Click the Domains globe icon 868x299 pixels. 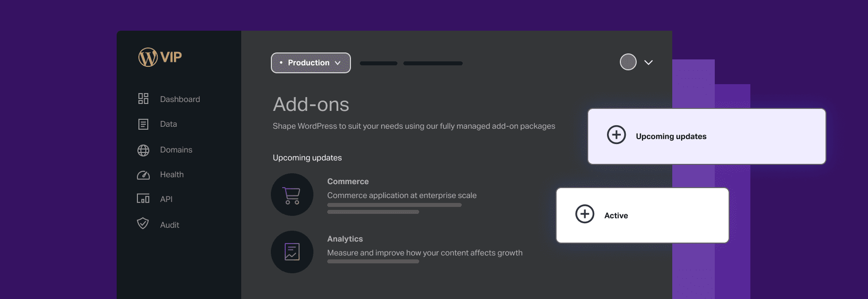pyautogui.click(x=143, y=150)
